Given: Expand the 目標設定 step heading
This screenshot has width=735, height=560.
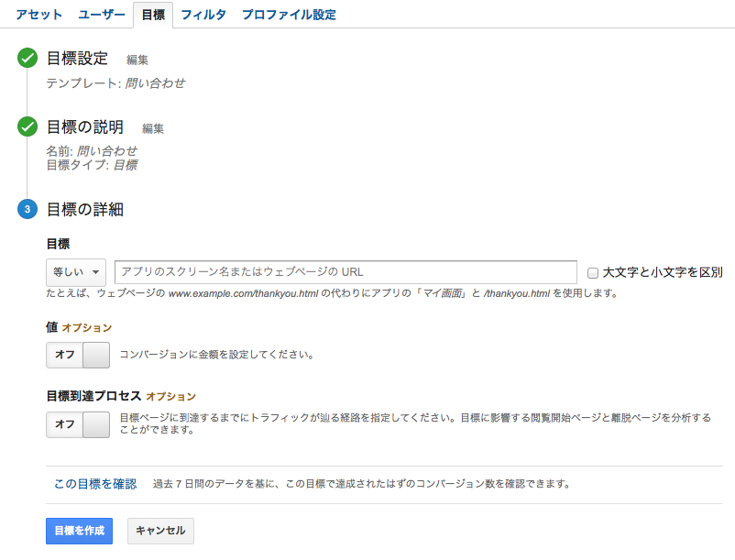Looking at the screenshot, I should point(77,60).
